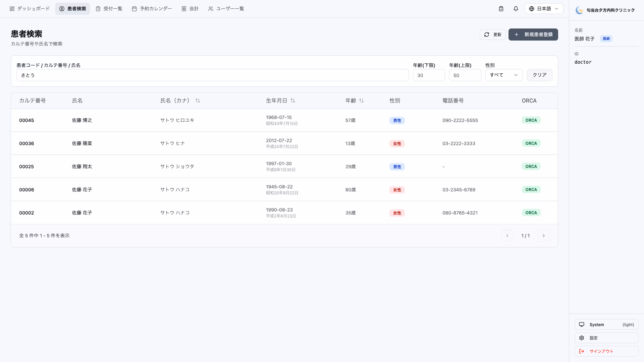The image size is (644, 362).
Task: Click the 女性 badge in row 00002
Action: tap(397, 213)
